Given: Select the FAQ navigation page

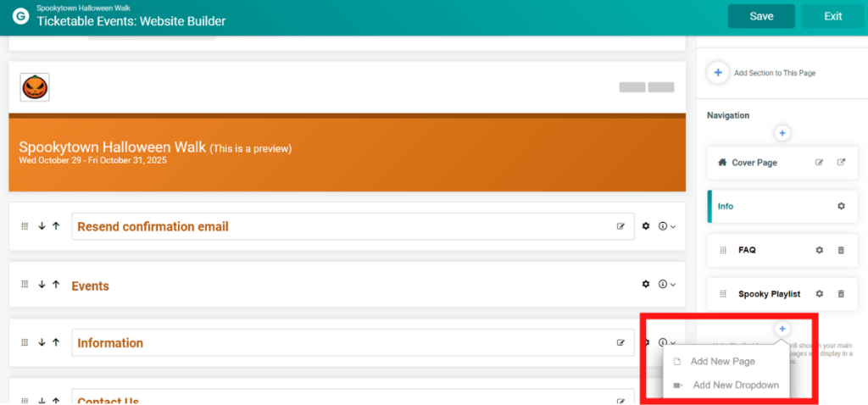Looking at the screenshot, I should click(782, 250).
